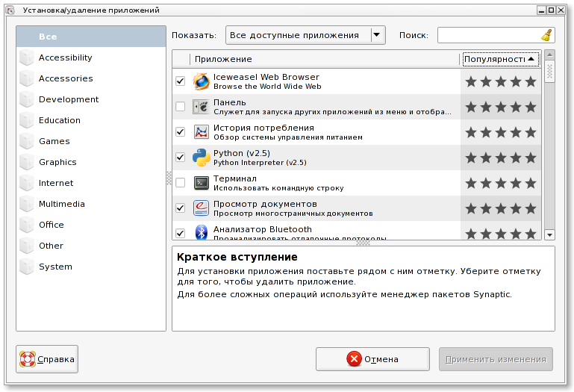Click five-star rating of Терминал row
This screenshot has width=574, height=392.
(500, 183)
